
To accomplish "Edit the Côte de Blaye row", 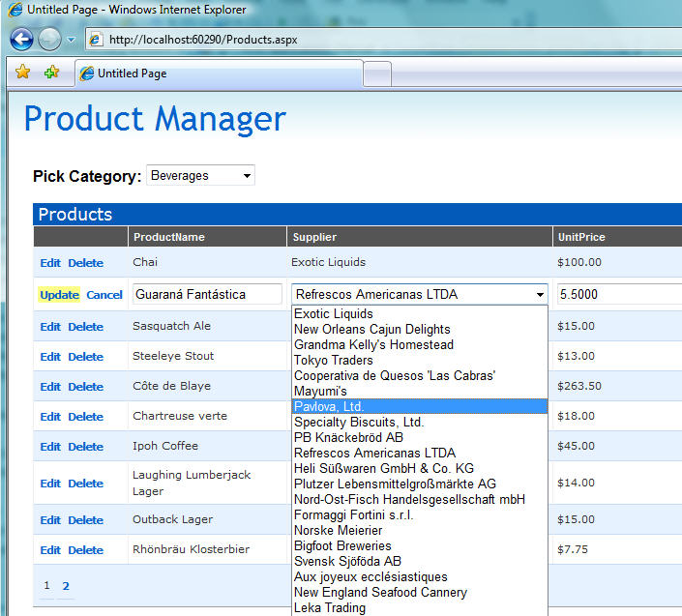I will pos(50,387).
